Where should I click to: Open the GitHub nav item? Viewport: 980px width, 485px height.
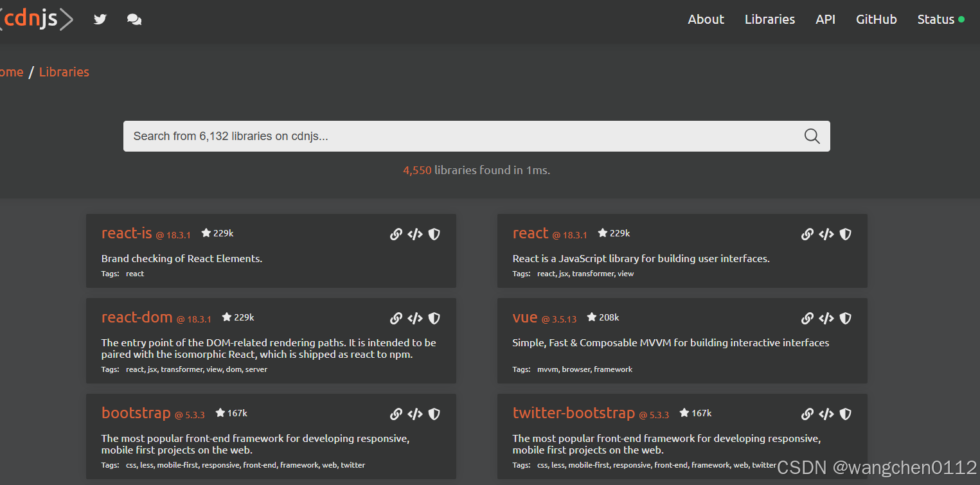point(877,19)
